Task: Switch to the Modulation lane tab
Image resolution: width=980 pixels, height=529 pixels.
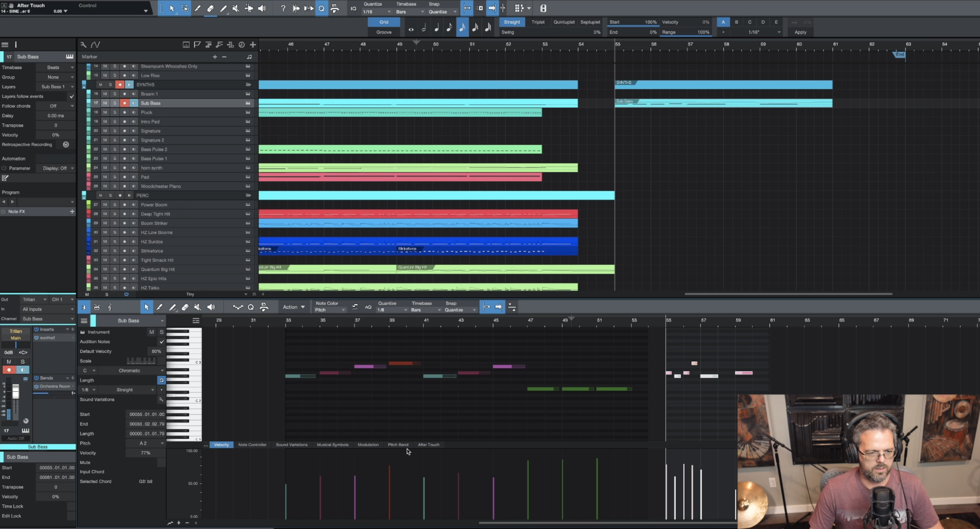Action: point(368,445)
